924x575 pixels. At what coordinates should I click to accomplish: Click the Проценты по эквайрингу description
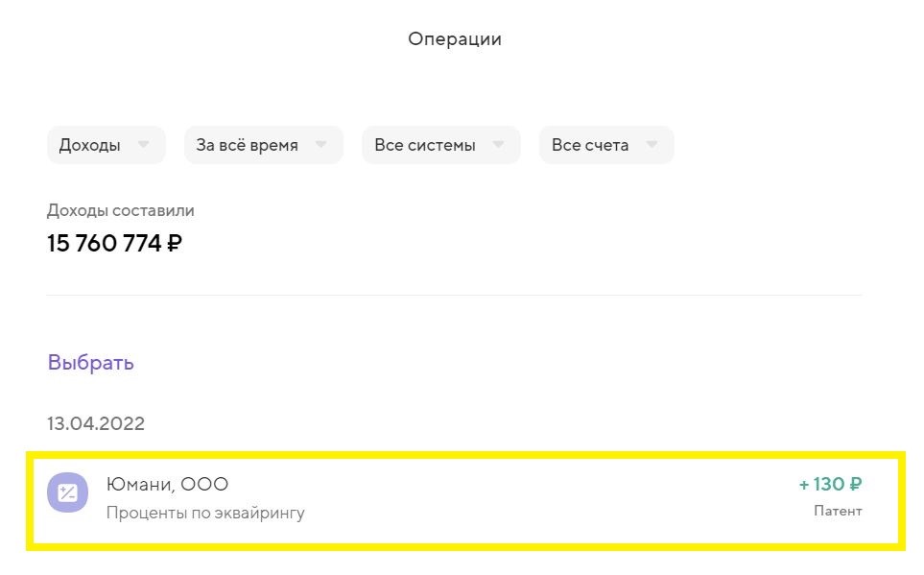tap(205, 513)
